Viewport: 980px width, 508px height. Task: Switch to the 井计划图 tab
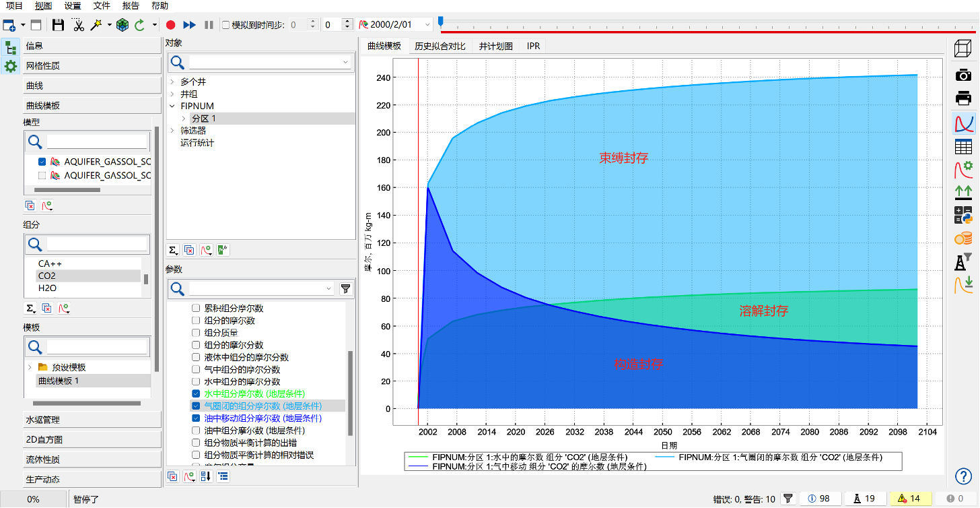pyautogui.click(x=496, y=46)
